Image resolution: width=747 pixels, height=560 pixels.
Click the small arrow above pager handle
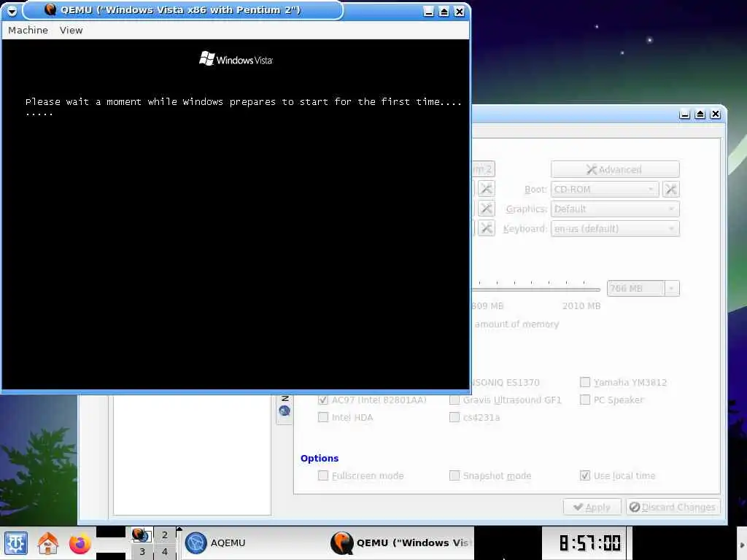[179, 529]
